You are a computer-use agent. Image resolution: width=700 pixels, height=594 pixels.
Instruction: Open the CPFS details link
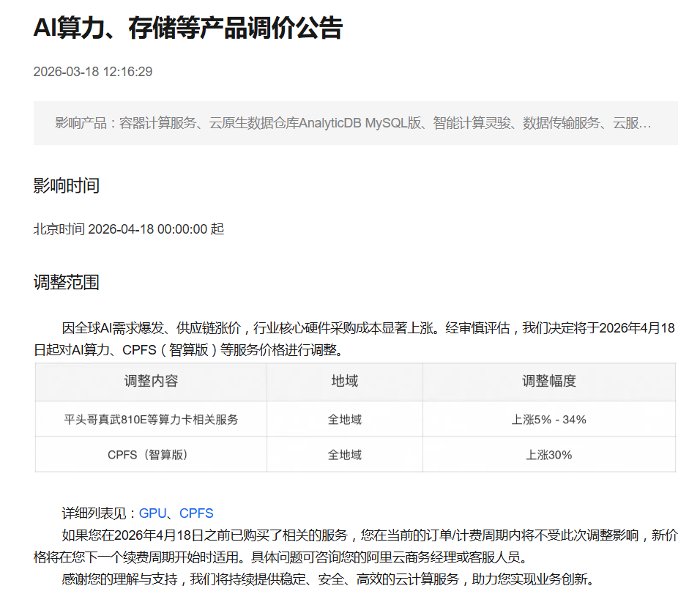pyautogui.click(x=196, y=513)
